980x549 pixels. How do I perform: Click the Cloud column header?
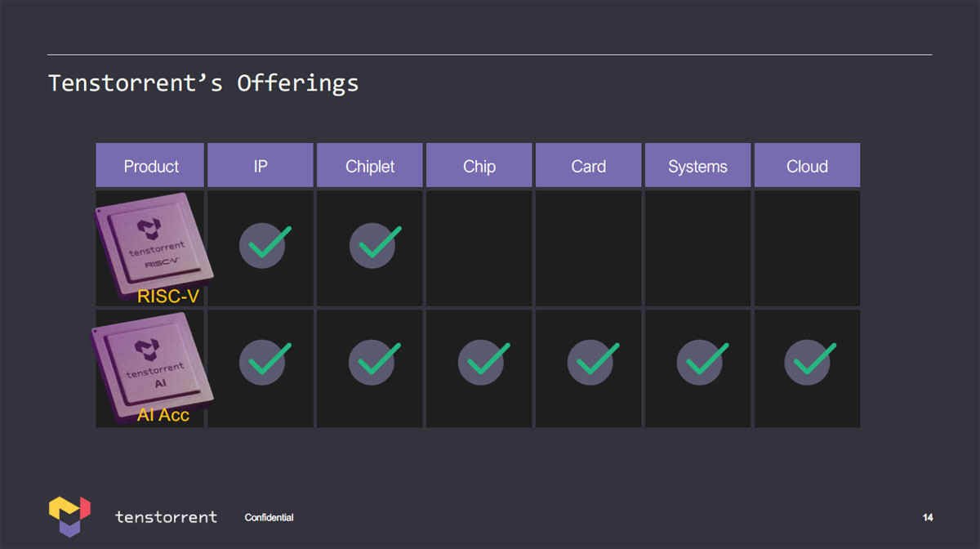tap(807, 166)
